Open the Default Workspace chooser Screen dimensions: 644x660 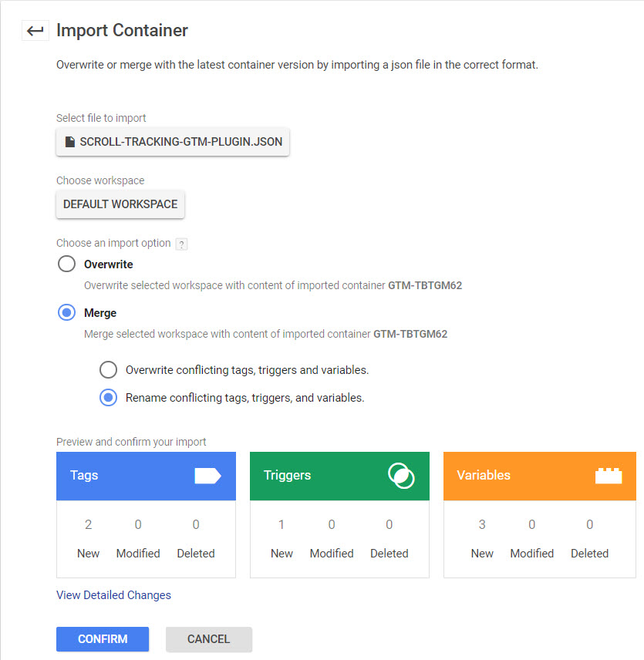pos(120,204)
